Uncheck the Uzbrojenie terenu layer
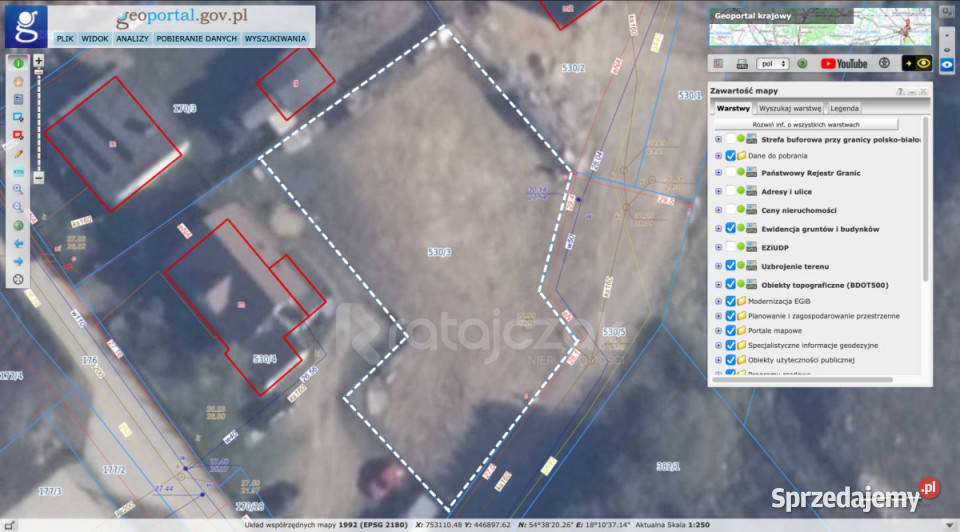960x532 pixels. [730, 266]
